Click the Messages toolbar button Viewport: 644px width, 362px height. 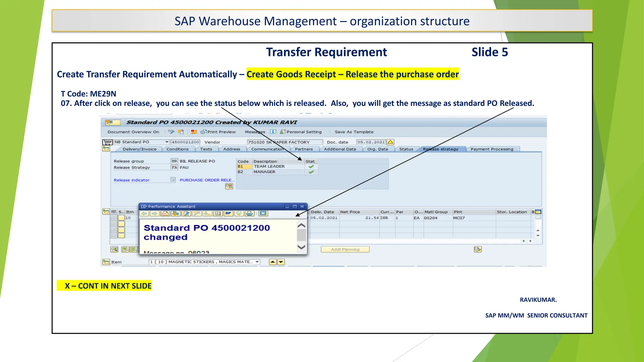point(255,132)
